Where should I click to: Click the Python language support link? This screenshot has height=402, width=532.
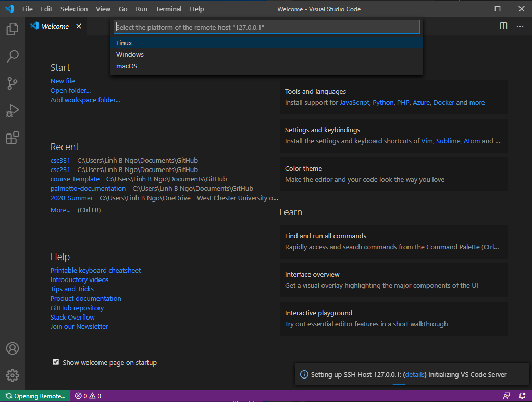(383, 103)
